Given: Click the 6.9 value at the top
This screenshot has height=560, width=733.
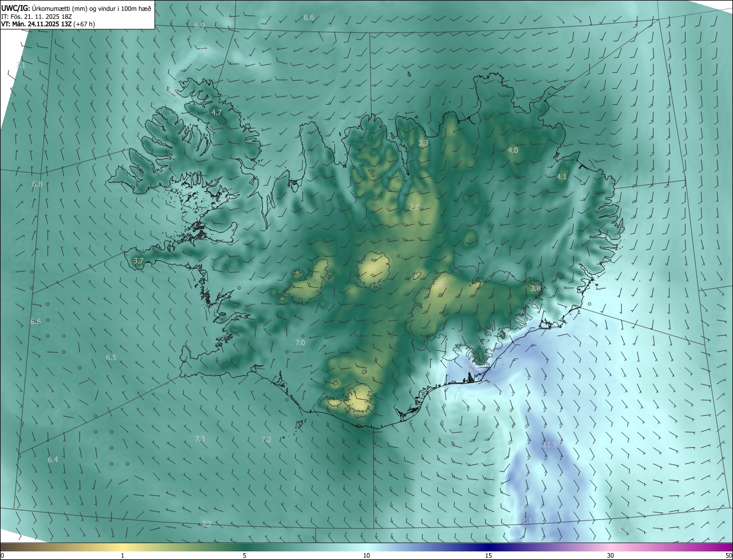Looking at the screenshot, I should tap(199, 25).
